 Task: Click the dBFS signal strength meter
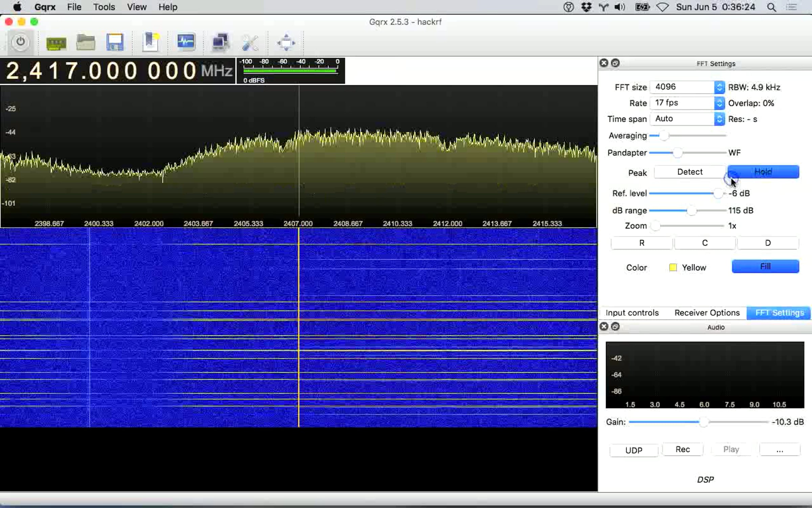click(x=291, y=71)
